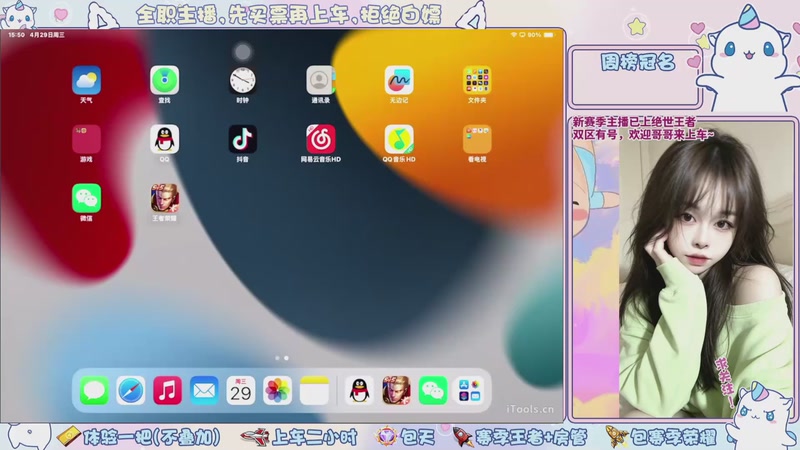Image resolution: width=800 pixels, height=450 pixels.
Task: Open the Find My (查找) app
Action: [x=164, y=80]
